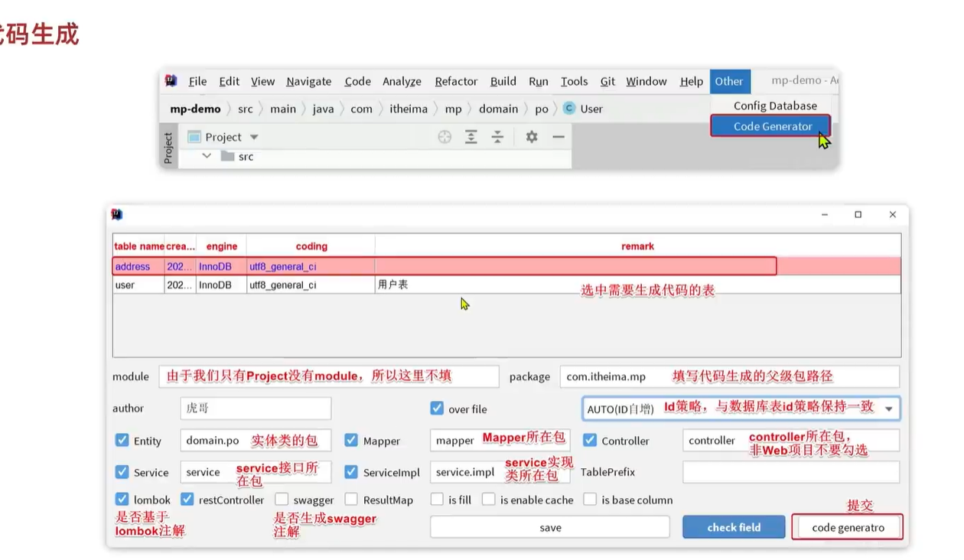This screenshot has width=964, height=560.
Task: Toggle the ServiceImpl checkbox
Action: pos(351,471)
